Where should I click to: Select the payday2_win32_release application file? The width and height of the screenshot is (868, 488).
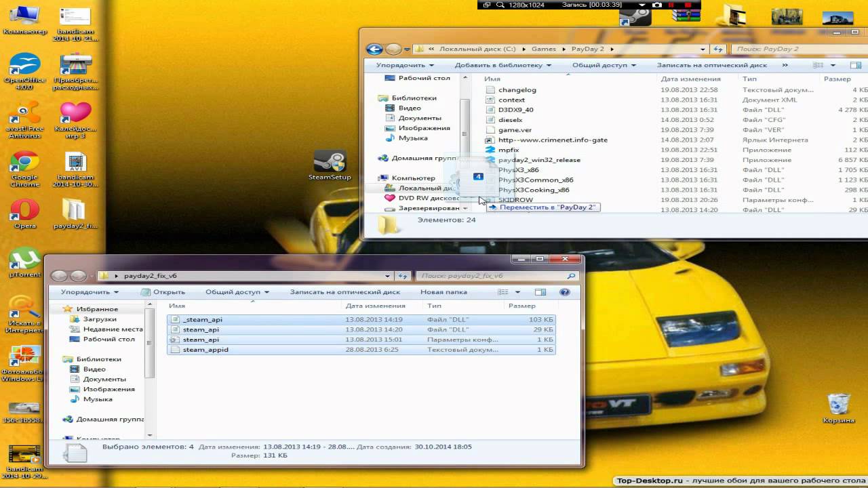[539, 160]
